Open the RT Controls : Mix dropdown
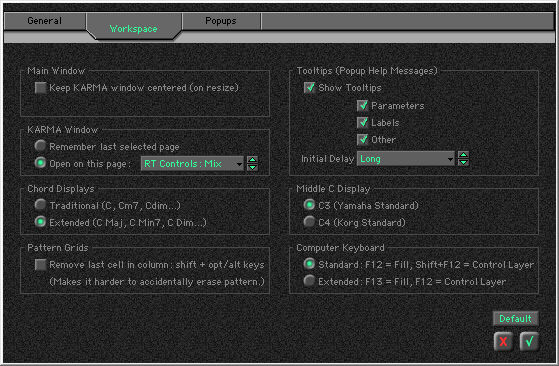This screenshot has width=559, height=366. pos(193,164)
